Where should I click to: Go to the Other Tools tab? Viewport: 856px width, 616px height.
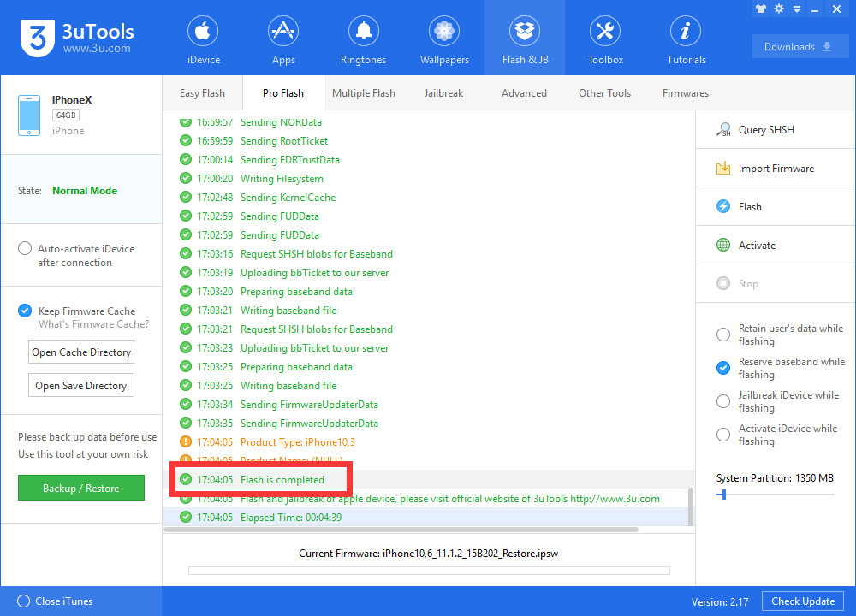[x=604, y=93]
